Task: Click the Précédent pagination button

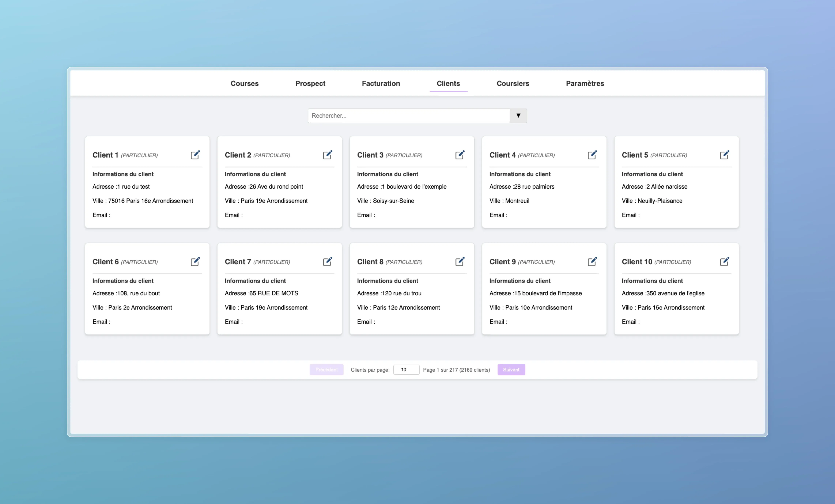Action: point(326,370)
